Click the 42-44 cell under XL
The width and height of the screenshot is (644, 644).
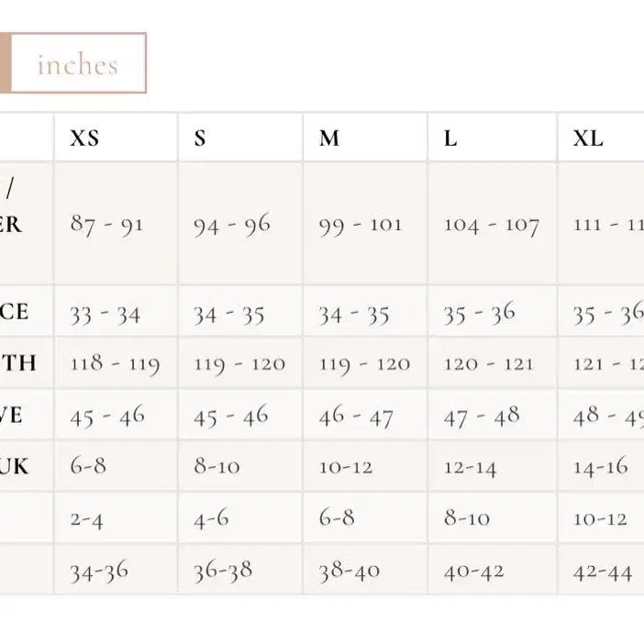pyautogui.click(x=601, y=570)
